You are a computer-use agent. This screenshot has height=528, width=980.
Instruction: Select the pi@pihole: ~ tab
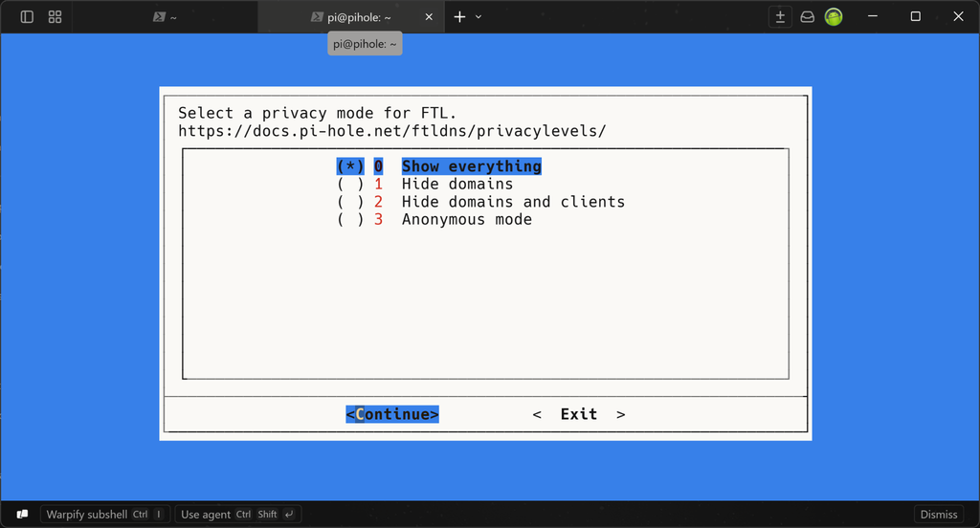350,17
